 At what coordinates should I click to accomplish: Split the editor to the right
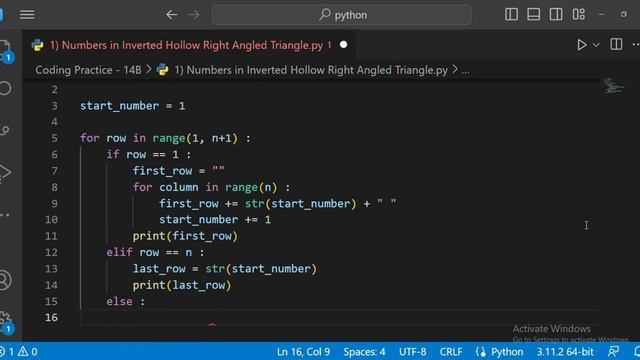(616, 44)
